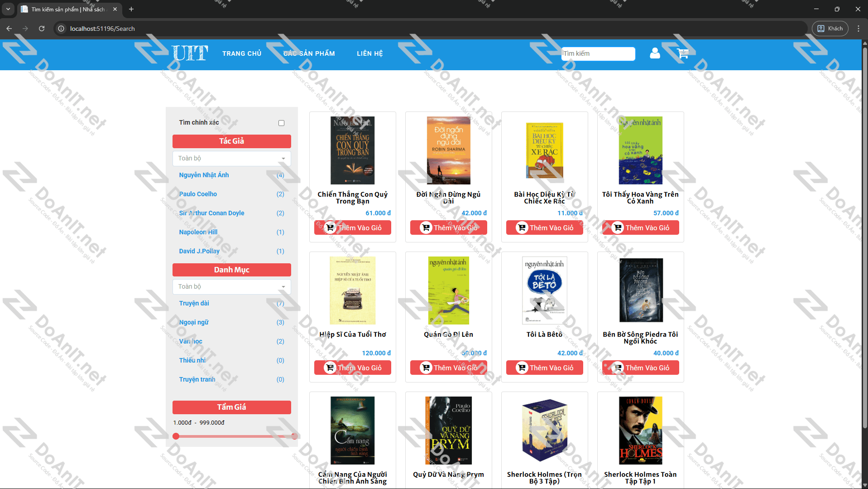The height and width of the screenshot is (489, 868).
Task: Open Hiệp Sĩ Của Tuổi Thơ cover
Action: (353, 290)
